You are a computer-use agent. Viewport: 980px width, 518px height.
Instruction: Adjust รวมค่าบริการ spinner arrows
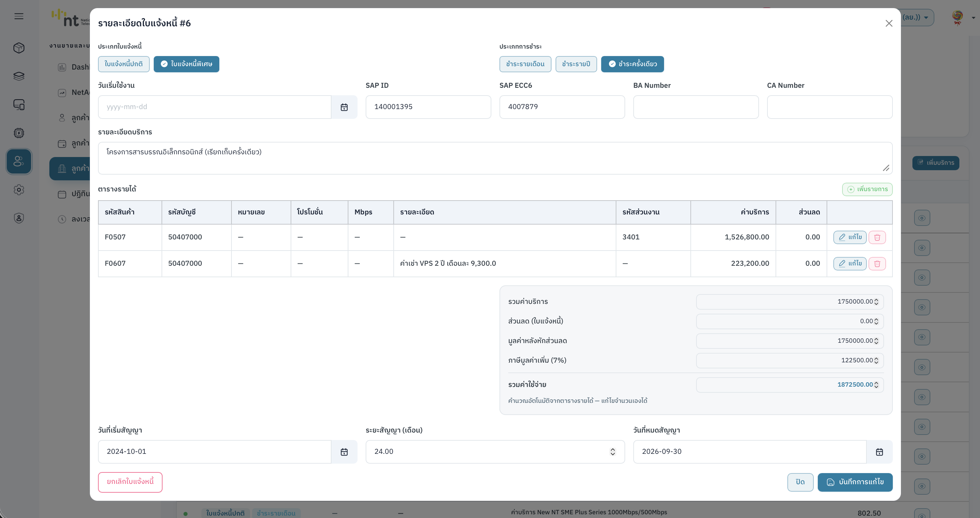point(876,302)
